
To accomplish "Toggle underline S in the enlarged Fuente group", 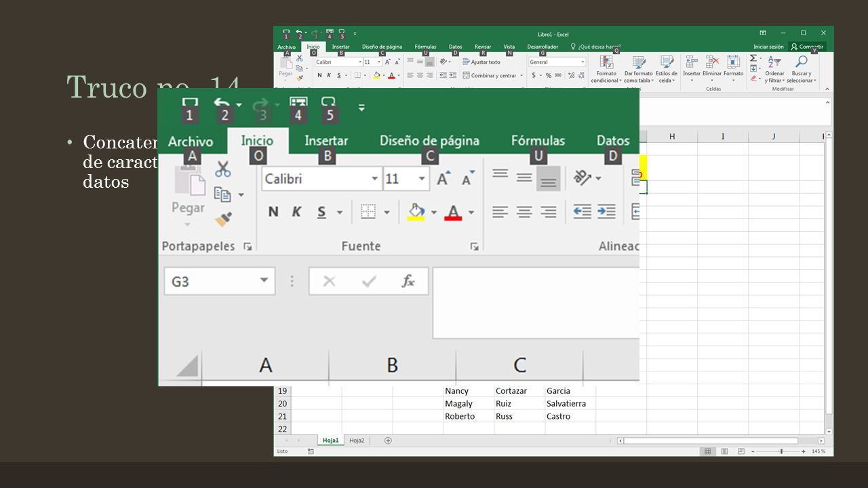I will (321, 211).
